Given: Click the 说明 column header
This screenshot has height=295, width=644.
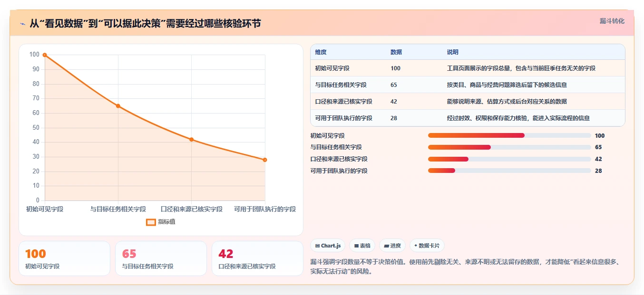Looking at the screenshot, I should 452,52.
